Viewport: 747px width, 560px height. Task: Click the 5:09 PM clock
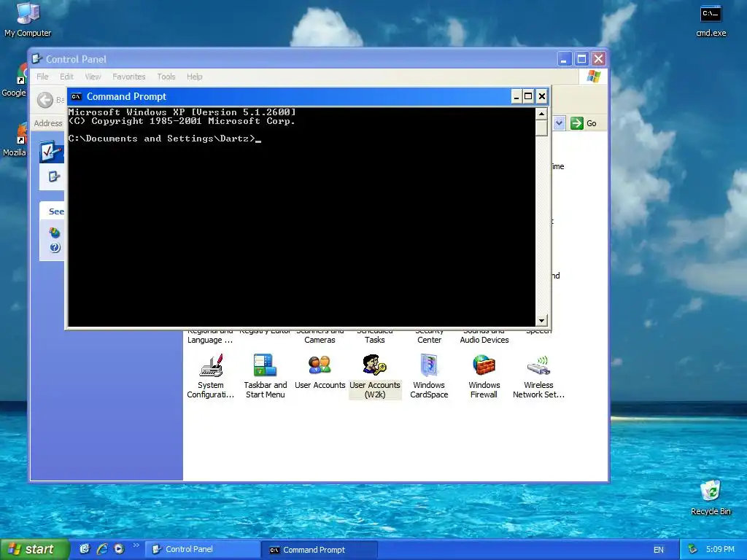[720, 550]
